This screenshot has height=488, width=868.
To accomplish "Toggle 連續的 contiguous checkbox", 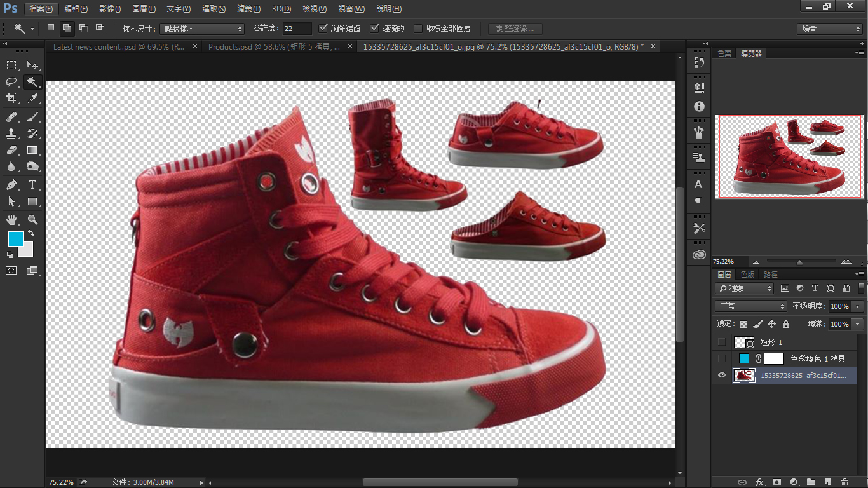I will [x=375, y=28].
